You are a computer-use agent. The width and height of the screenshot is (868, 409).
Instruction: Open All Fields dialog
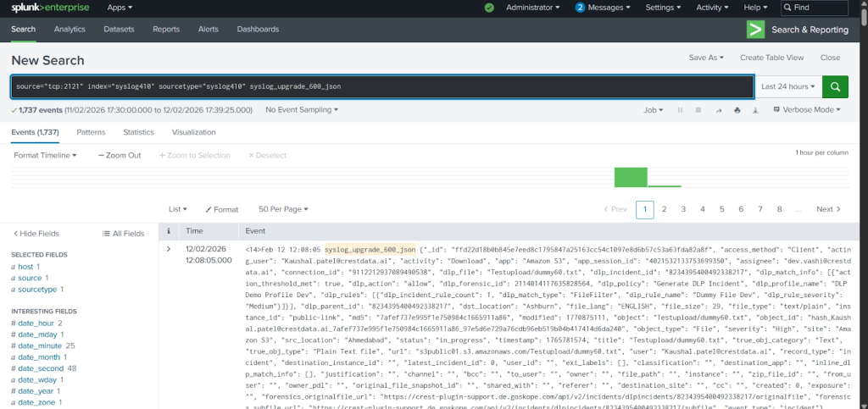pos(123,234)
